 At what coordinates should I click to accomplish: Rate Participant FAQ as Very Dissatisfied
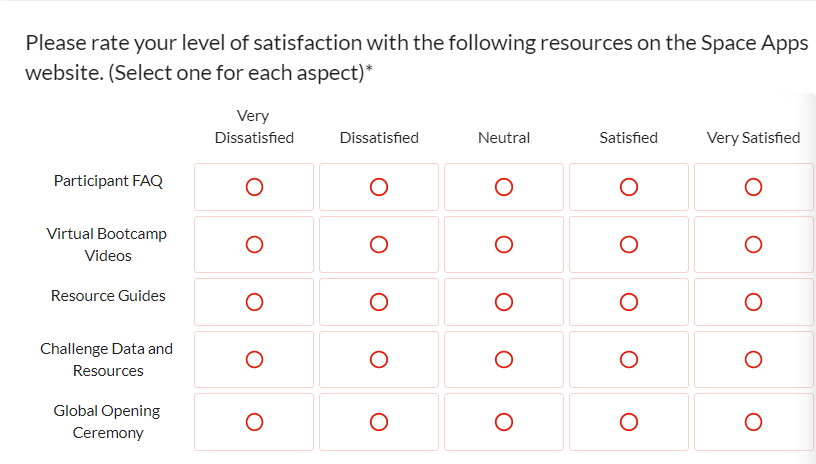click(x=254, y=187)
